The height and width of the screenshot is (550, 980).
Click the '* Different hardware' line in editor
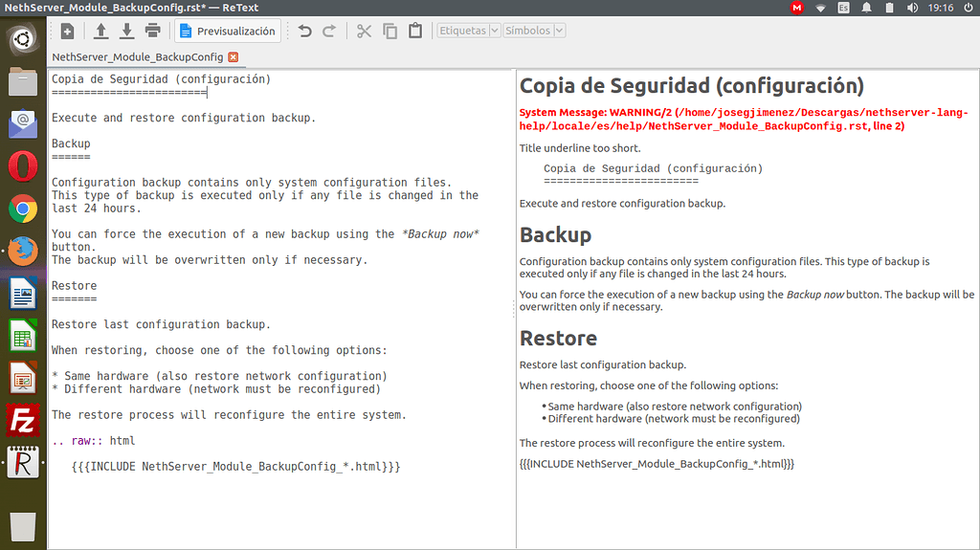(x=216, y=388)
